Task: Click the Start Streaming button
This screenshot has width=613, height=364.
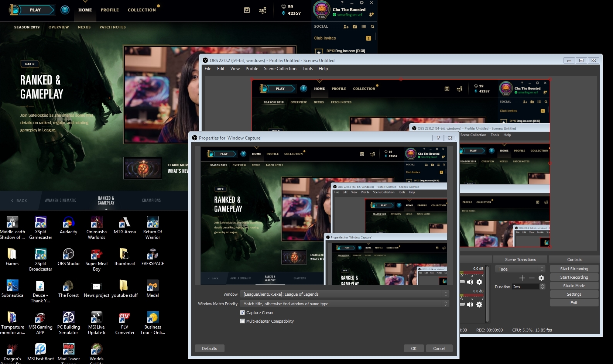Action: (574, 269)
